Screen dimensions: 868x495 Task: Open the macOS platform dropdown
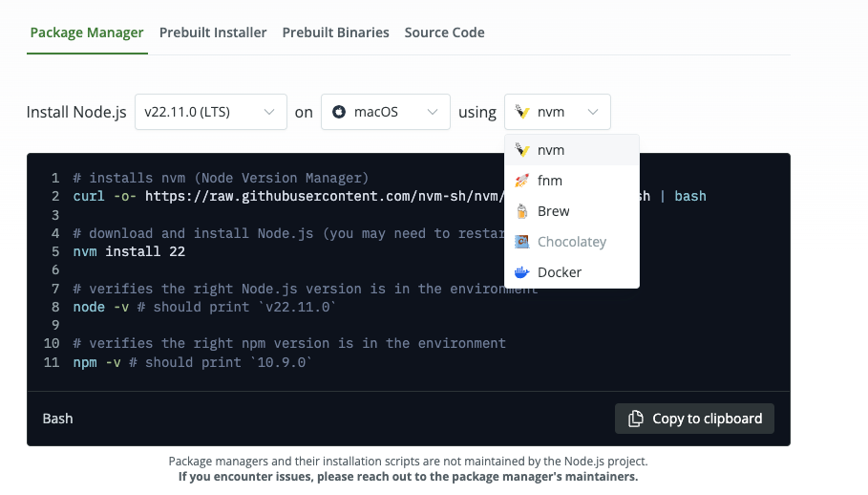386,112
